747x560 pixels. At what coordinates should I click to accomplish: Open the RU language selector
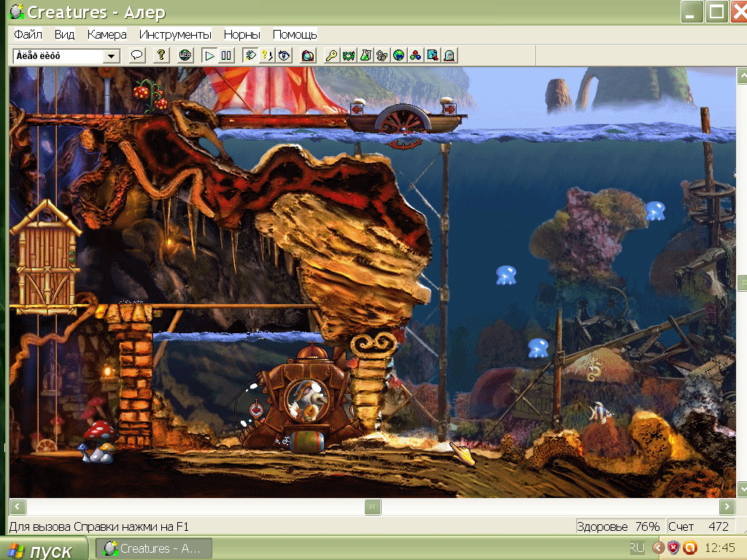pyautogui.click(x=637, y=548)
